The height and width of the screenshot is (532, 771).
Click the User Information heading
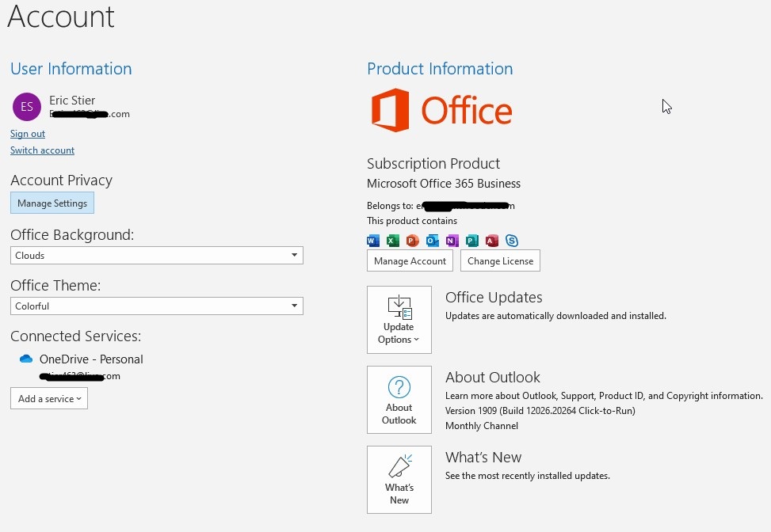tap(71, 69)
